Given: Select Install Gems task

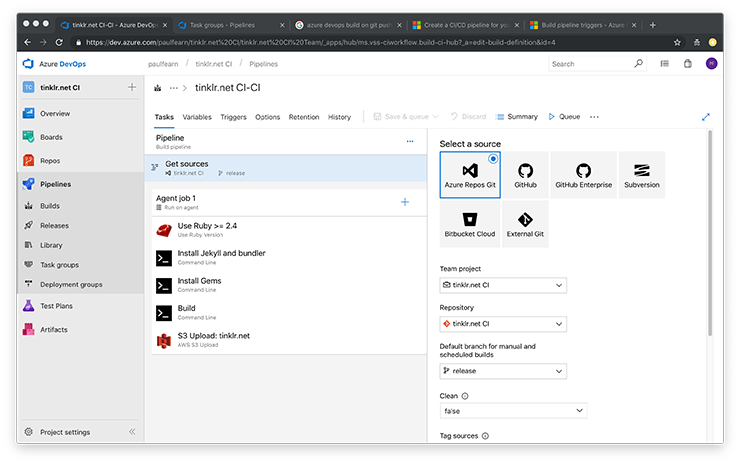Looking at the screenshot, I should pos(289,285).
